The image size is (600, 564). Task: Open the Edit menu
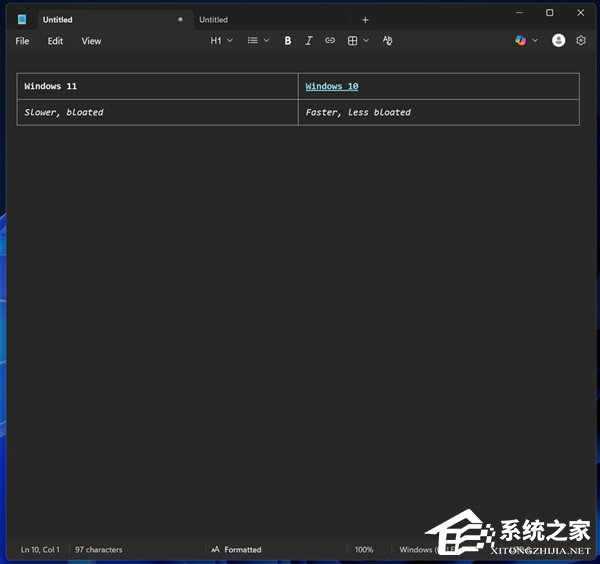point(55,41)
